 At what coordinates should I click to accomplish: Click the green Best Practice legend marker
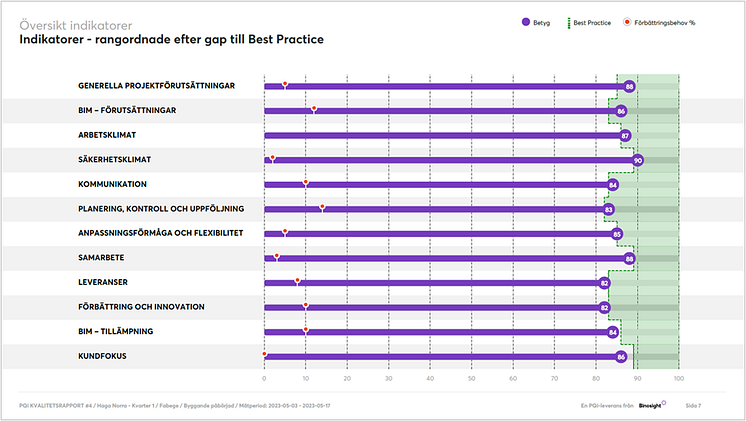569,23
